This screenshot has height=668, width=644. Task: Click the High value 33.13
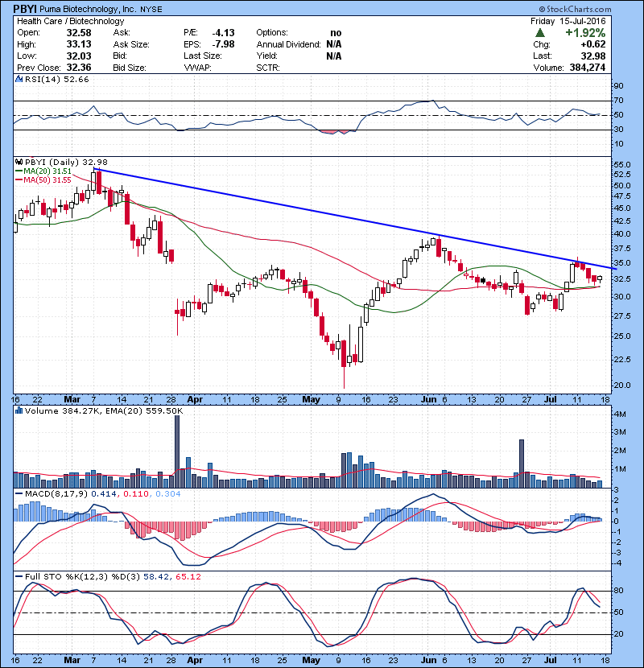coord(79,44)
